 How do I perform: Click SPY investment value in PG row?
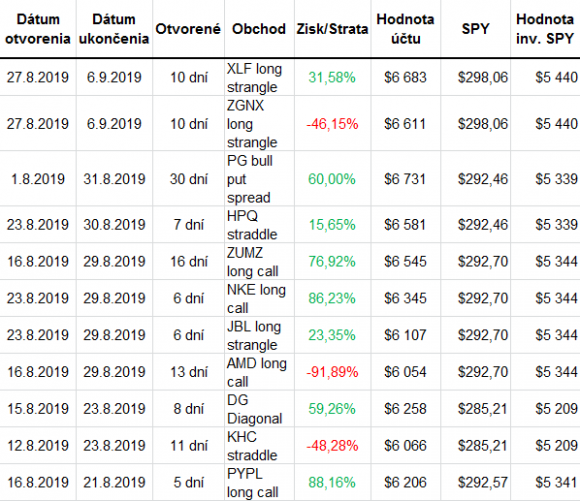coord(556,179)
